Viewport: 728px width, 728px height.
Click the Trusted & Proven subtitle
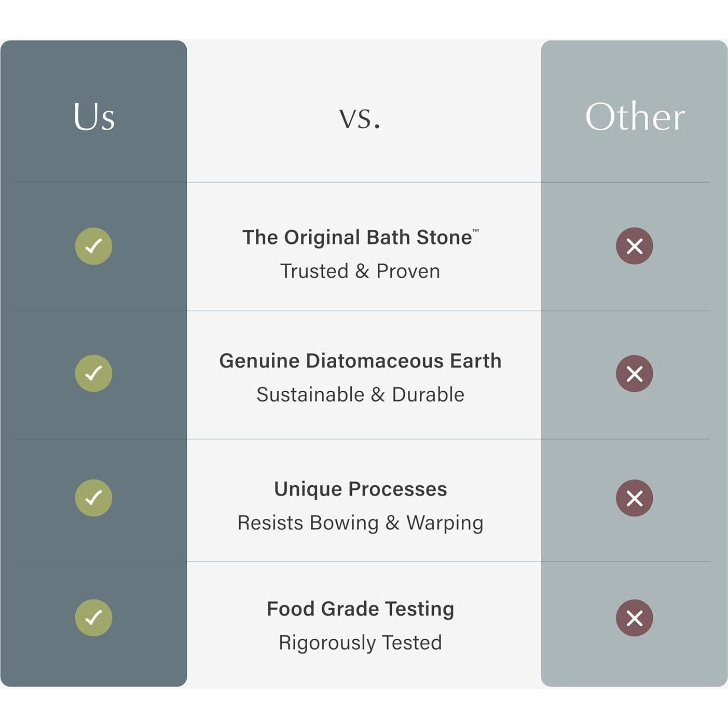pyautogui.click(x=360, y=271)
